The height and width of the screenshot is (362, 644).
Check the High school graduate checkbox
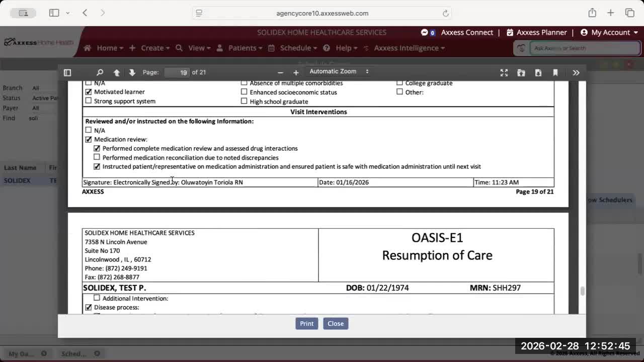pos(244,101)
